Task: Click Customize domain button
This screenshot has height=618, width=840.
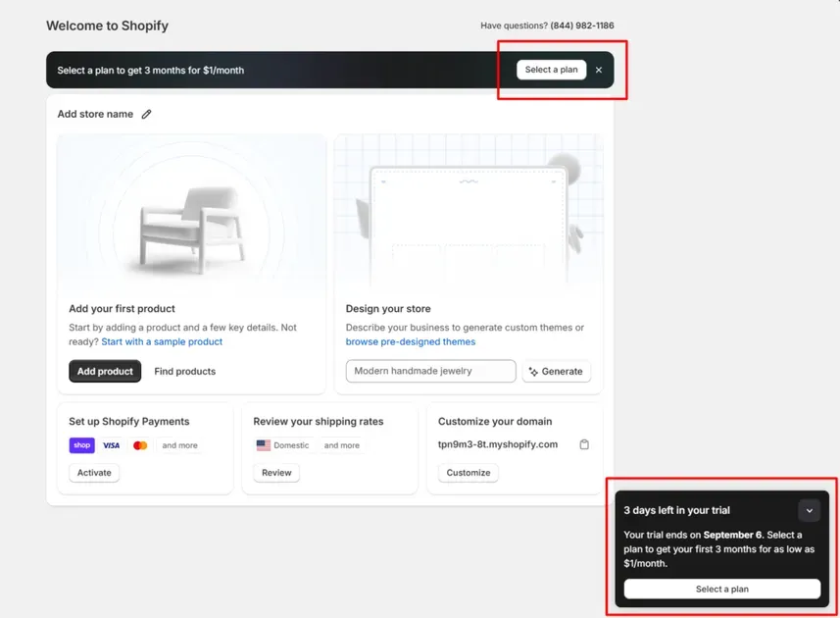Action: tap(469, 472)
